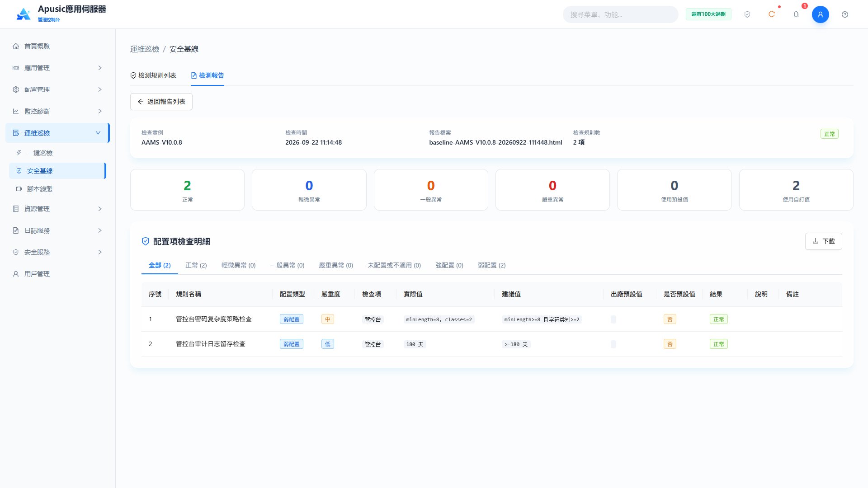Click the orange refresh icon in header
The width and height of the screenshot is (868, 488).
(772, 14)
